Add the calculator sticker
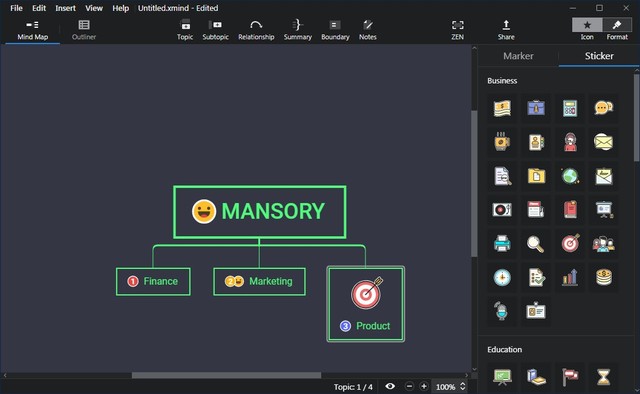 570,108
